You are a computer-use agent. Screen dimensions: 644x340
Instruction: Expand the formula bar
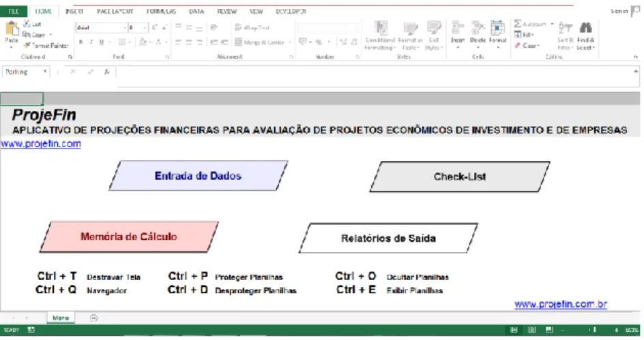coord(636,72)
